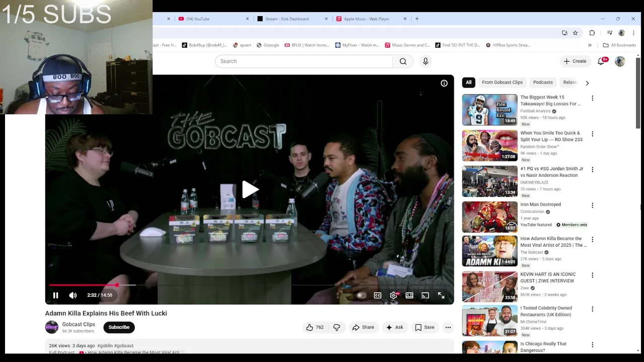The height and width of the screenshot is (362, 644).
Task: Open Chrome three-dot menu
Action: 633,33
